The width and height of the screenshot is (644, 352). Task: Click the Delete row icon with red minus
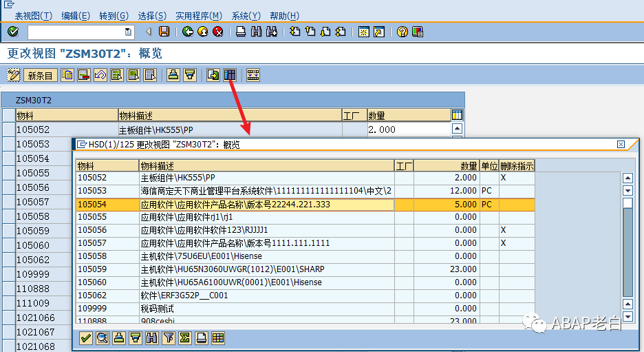click(84, 75)
